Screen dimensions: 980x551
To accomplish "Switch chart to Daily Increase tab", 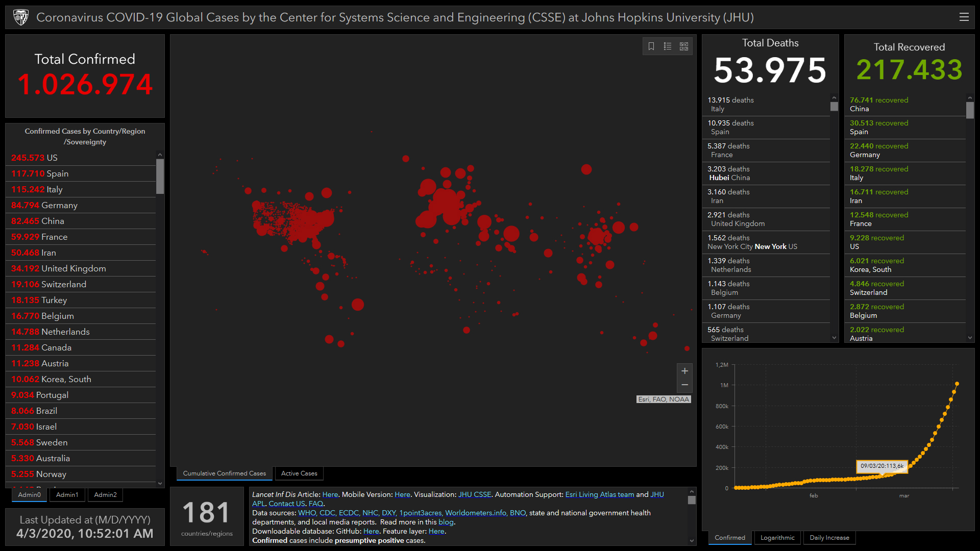I will coord(829,538).
